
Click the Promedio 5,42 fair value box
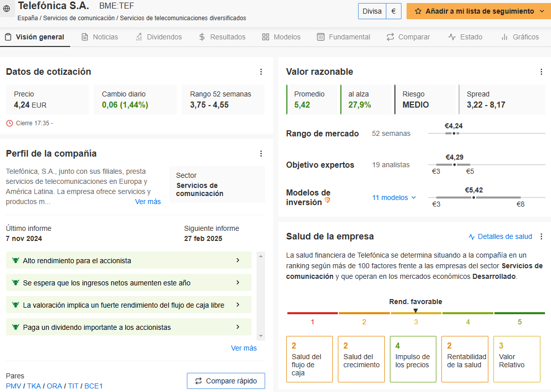pyautogui.click(x=312, y=100)
